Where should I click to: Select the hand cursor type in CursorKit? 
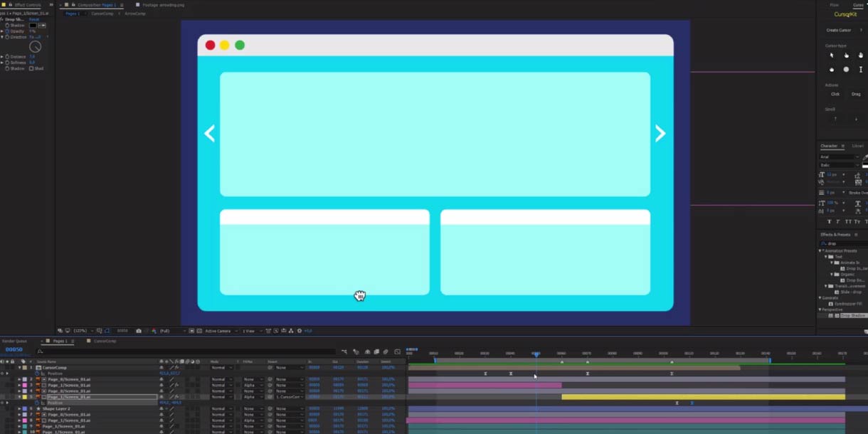point(846,55)
